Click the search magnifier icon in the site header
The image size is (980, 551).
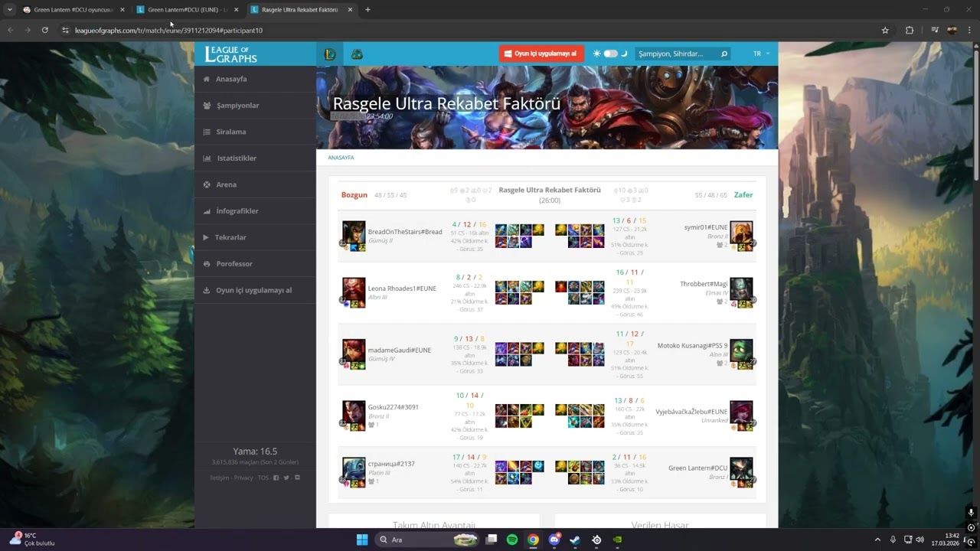(724, 54)
